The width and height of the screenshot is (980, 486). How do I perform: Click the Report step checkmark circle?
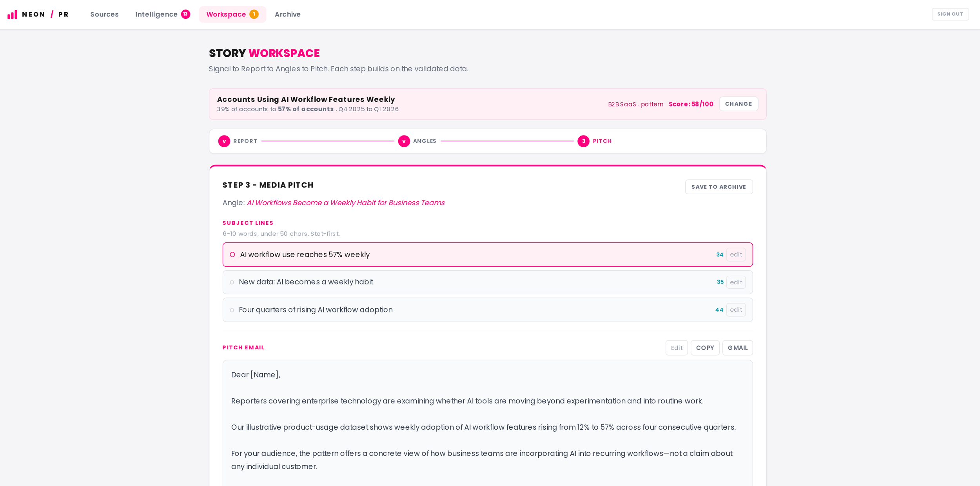click(224, 141)
